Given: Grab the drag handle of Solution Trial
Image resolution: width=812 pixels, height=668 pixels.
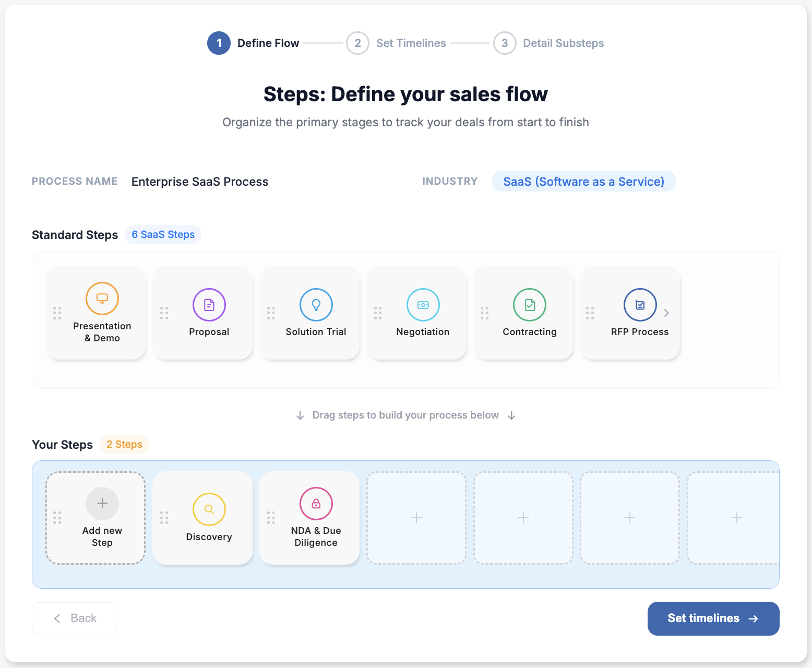Looking at the screenshot, I should [x=271, y=313].
